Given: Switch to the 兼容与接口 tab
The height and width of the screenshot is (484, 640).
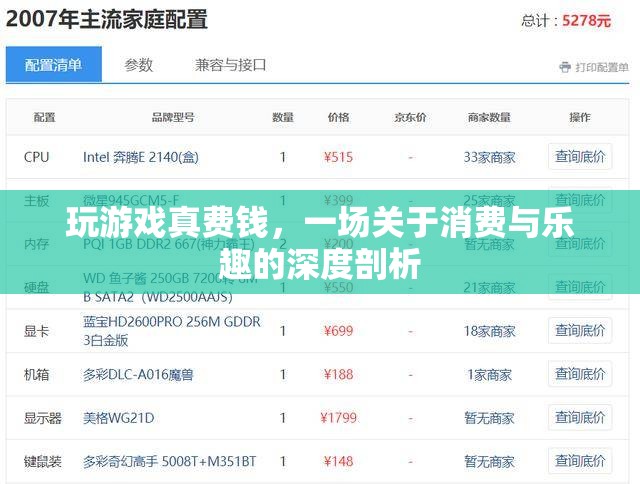Looking at the screenshot, I should point(231,65).
